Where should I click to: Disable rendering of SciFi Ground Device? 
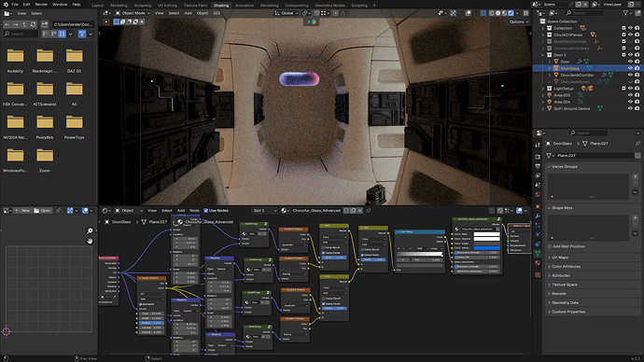pos(637,108)
